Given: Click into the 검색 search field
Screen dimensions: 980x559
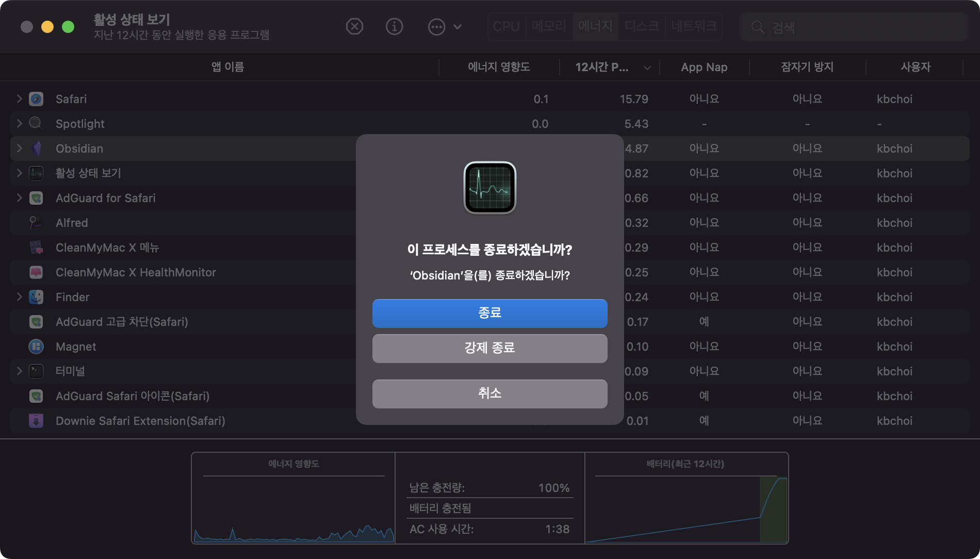Looking at the screenshot, I should coord(854,27).
